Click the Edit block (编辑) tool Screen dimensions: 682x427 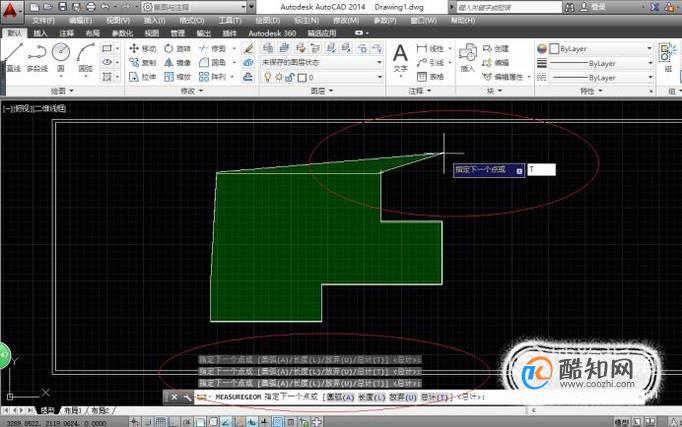tap(495, 63)
